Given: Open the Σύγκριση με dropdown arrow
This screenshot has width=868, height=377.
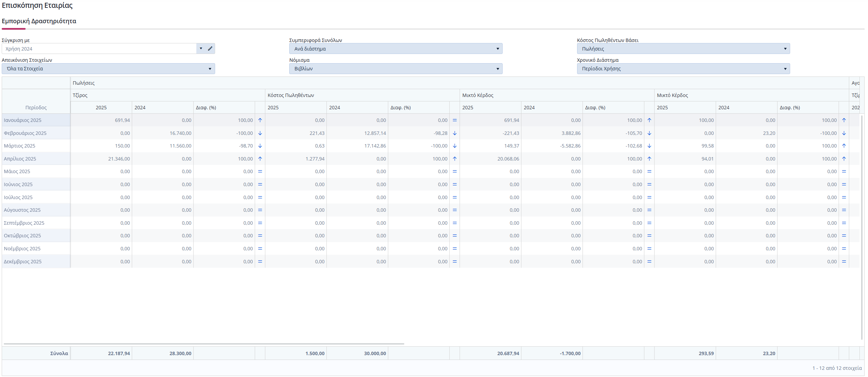Looking at the screenshot, I should [201, 48].
